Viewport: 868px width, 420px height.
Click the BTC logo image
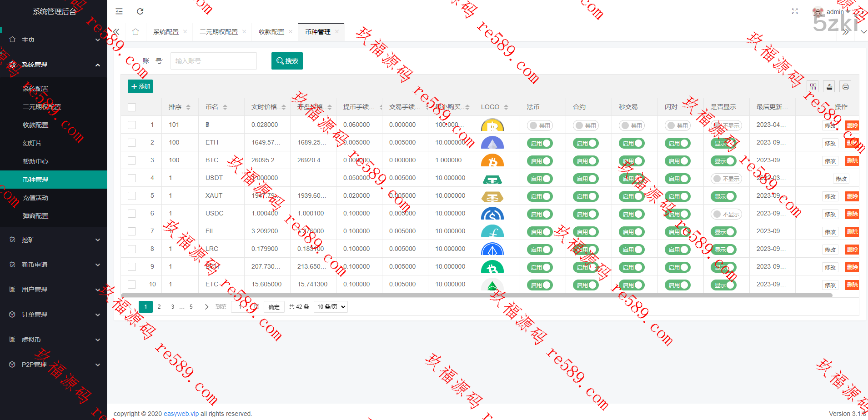click(x=492, y=160)
